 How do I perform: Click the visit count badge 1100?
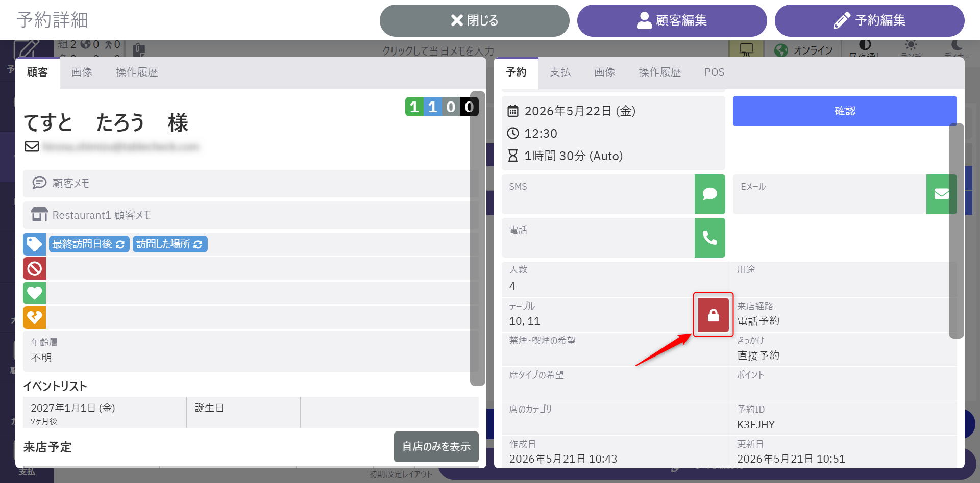tap(442, 107)
